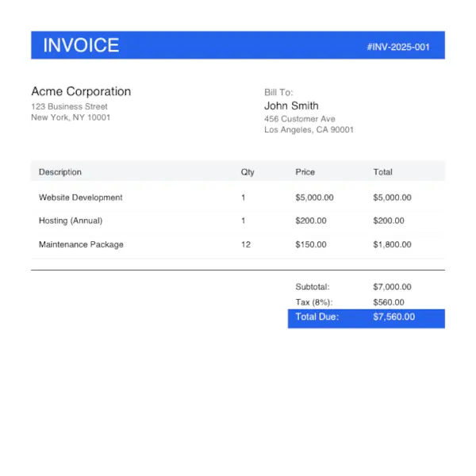Click the Description column header

coord(60,172)
